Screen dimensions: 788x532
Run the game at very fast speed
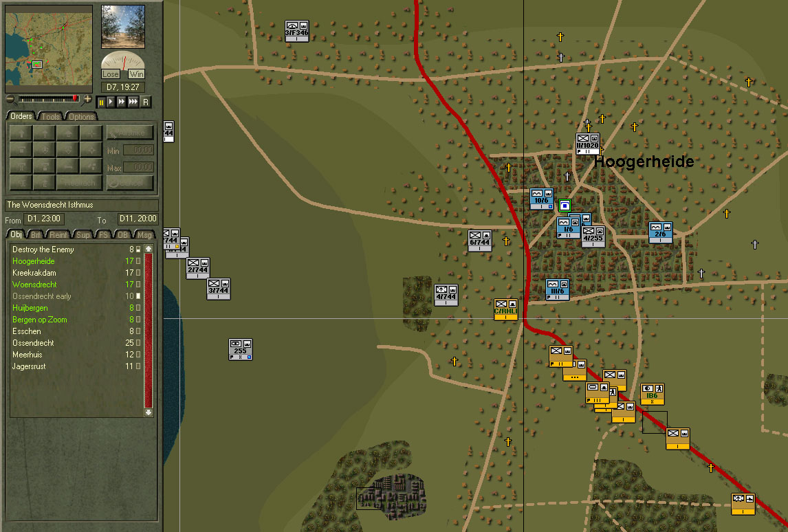pyautogui.click(x=133, y=102)
